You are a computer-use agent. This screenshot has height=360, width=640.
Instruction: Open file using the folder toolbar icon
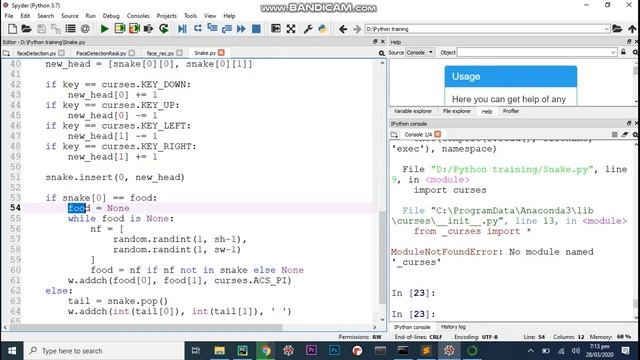point(27,29)
